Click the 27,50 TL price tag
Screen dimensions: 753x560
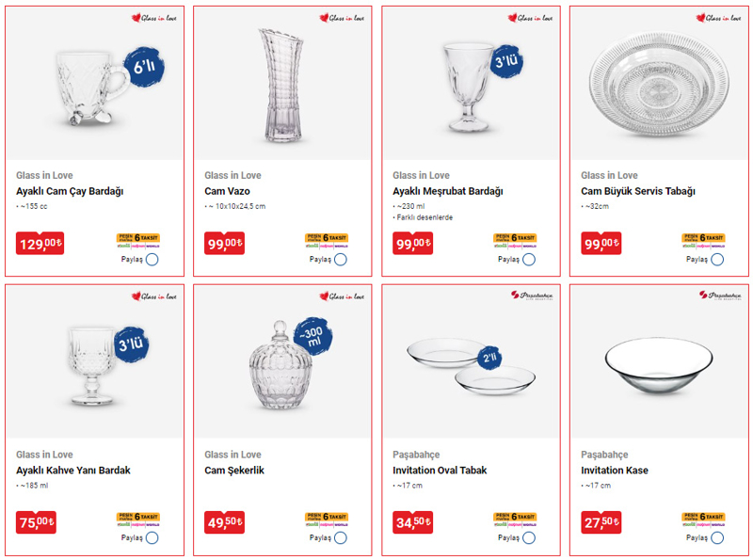[x=601, y=522]
